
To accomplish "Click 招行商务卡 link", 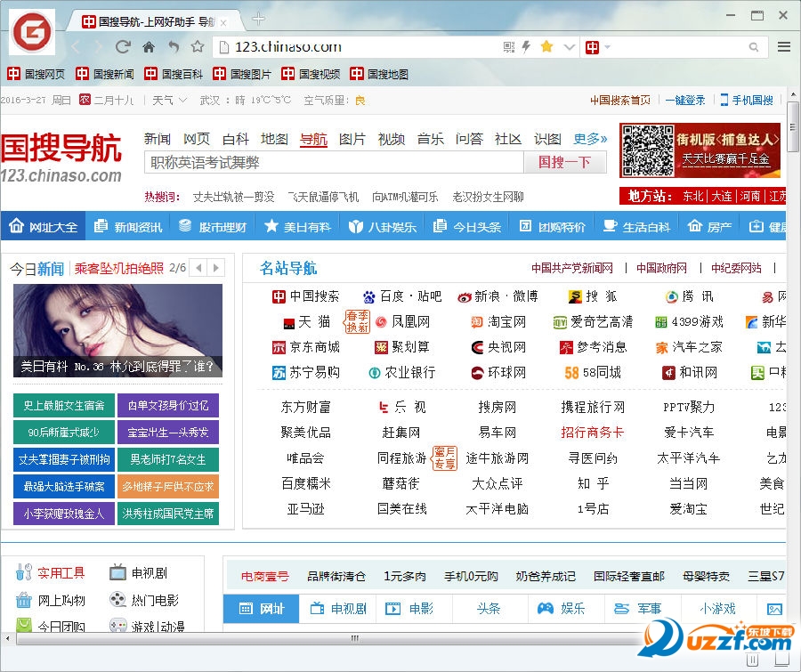I will [593, 433].
